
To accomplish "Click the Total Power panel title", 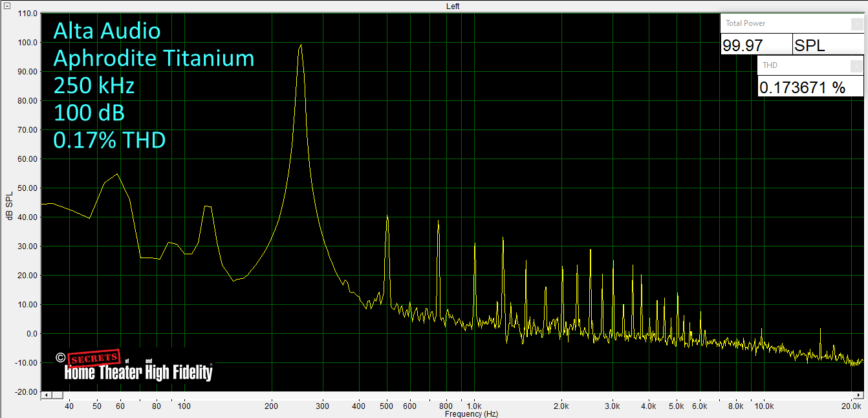I will point(745,23).
